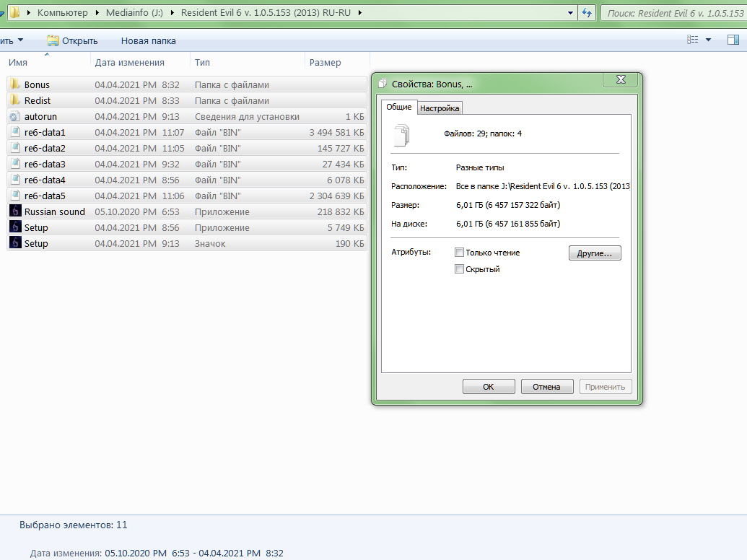Select the Redist folder icon

tap(15, 100)
